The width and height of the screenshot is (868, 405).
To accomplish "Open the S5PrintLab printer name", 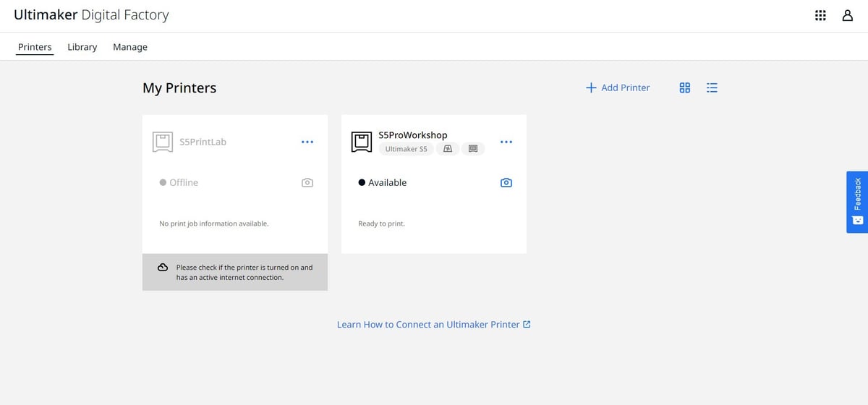I will pyautogui.click(x=203, y=142).
